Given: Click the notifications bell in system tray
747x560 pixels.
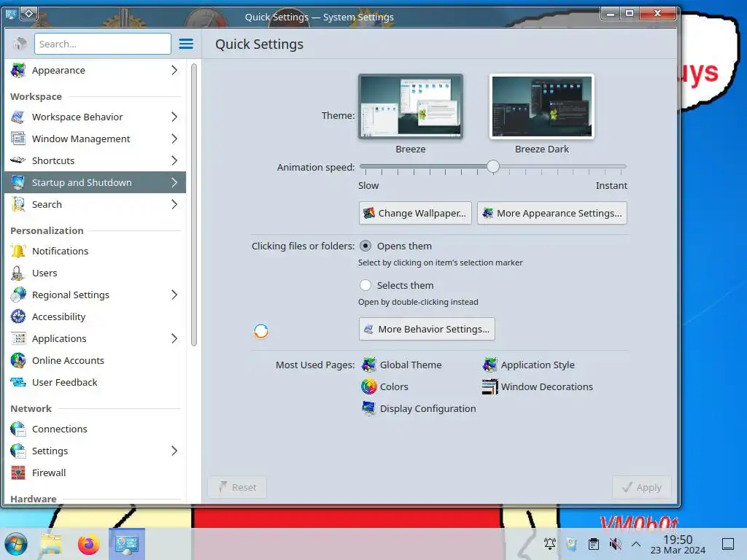Looking at the screenshot, I should pos(550,544).
